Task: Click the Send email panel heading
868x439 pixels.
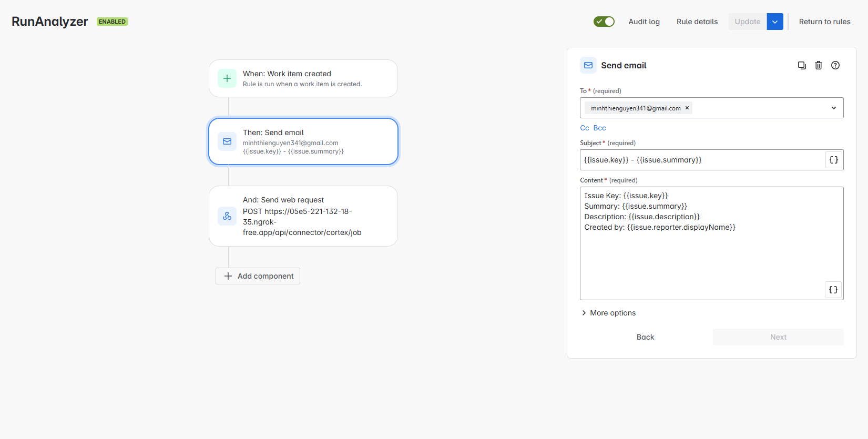Action: coord(624,65)
